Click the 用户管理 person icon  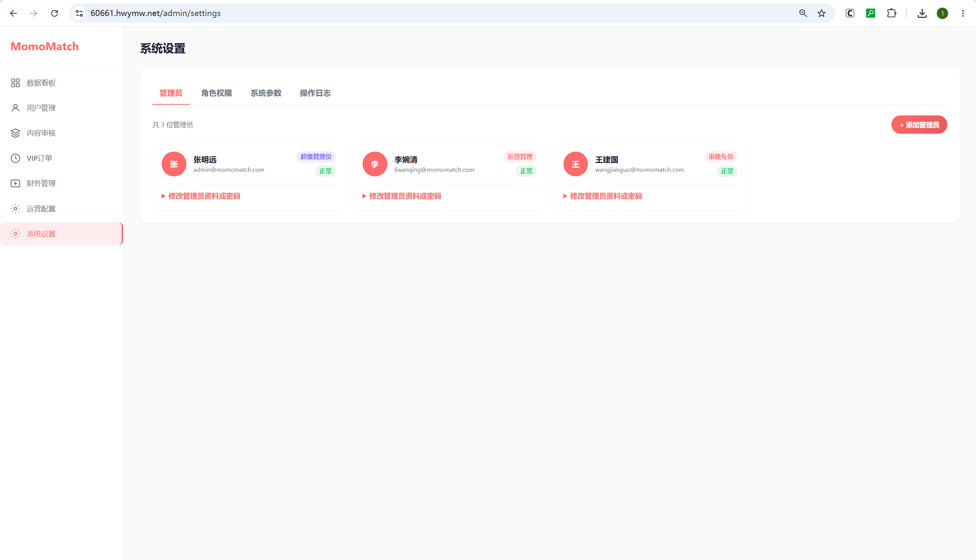coord(15,108)
